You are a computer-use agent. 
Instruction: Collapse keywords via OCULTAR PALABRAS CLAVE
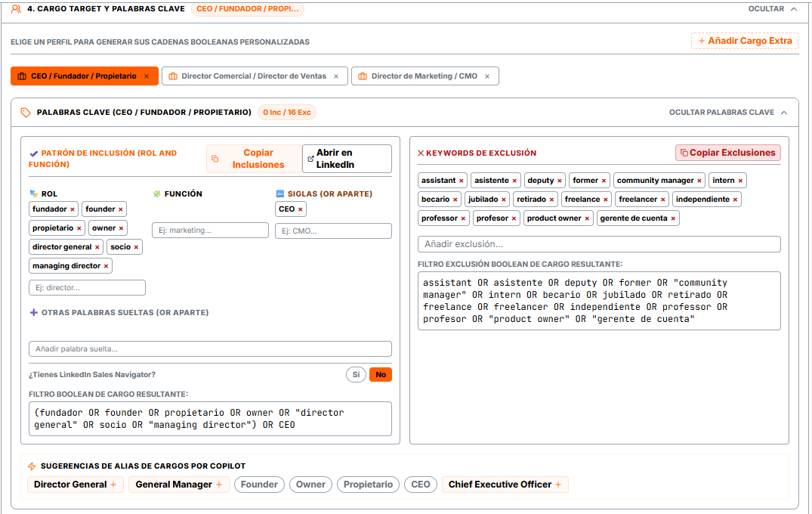click(728, 113)
